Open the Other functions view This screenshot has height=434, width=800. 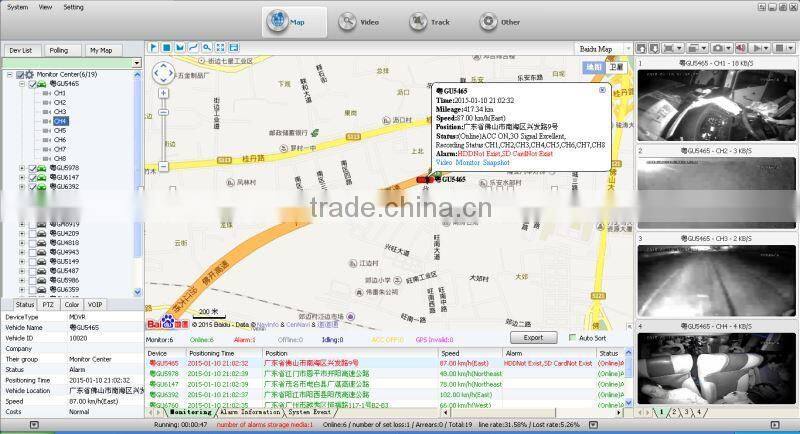click(499, 22)
